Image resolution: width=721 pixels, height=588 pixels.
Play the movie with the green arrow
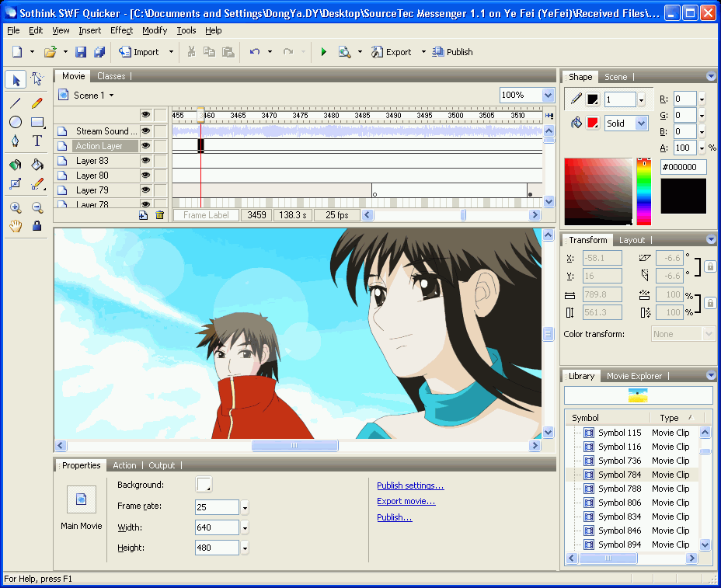tap(324, 52)
